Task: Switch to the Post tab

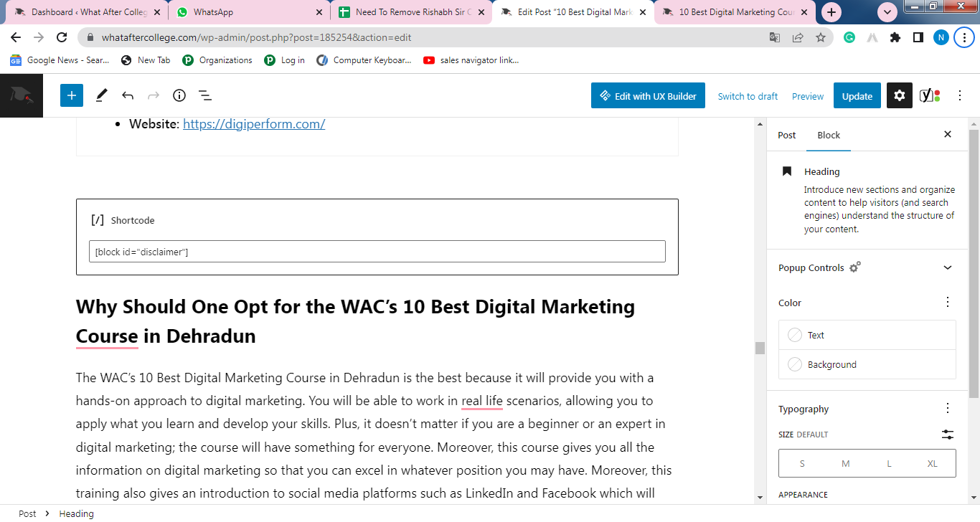Action: coord(787,135)
